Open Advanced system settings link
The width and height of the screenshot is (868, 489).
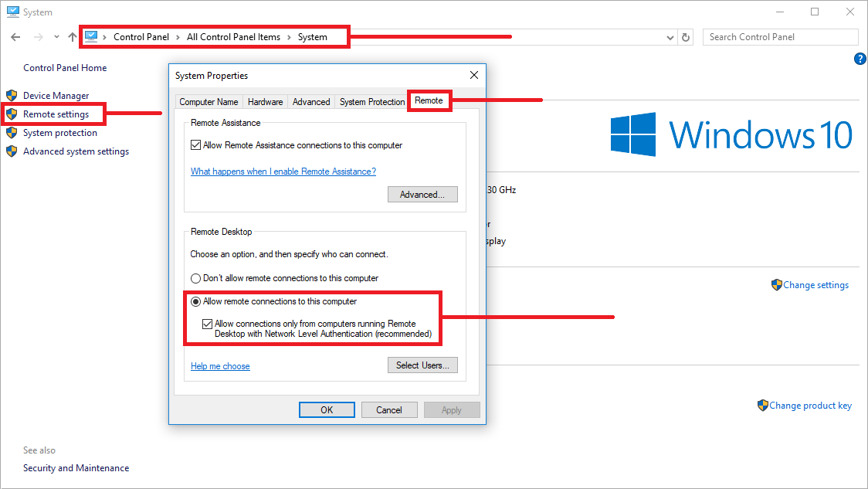tap(76, 151)
